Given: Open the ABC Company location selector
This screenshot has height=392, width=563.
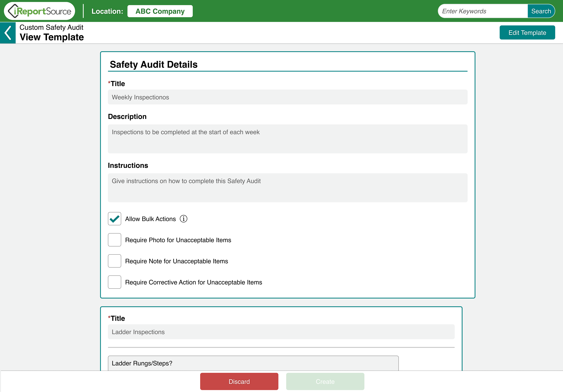Looking at the screenshot, I should [x=160, y=11].
